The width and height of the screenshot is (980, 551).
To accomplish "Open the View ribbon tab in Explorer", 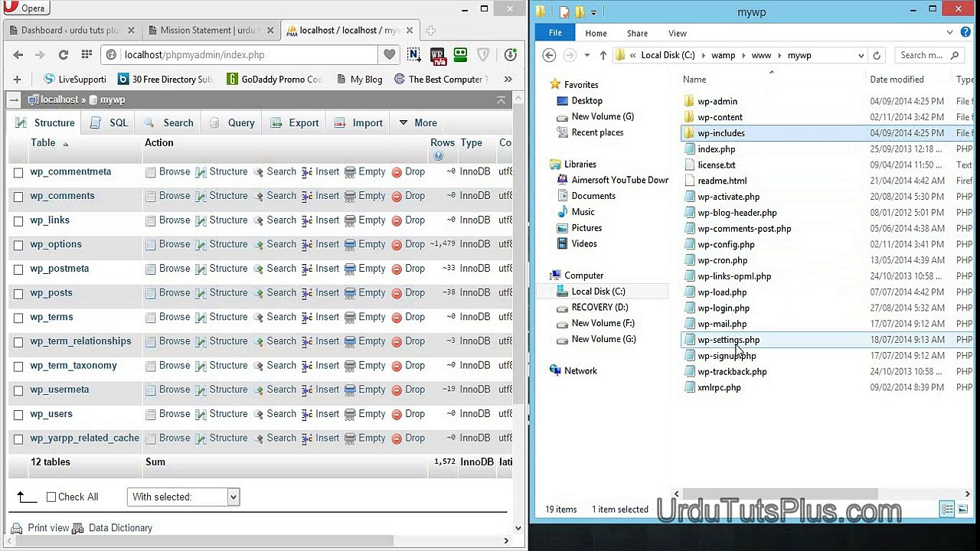I will tap(678, 33).
